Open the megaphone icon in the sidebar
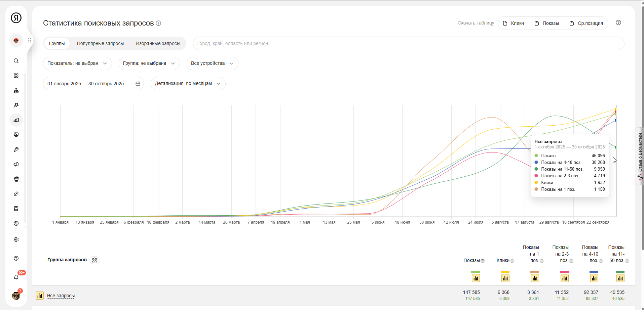The width and height of the screenshot is (644, 310). click(16, 164)
